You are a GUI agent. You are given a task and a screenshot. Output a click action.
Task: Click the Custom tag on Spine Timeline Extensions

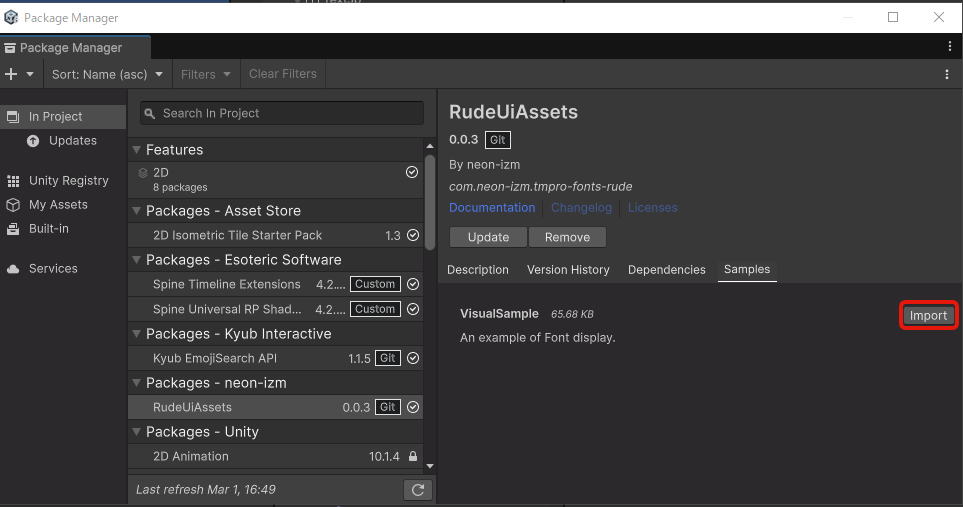click(x=375, y=284)
